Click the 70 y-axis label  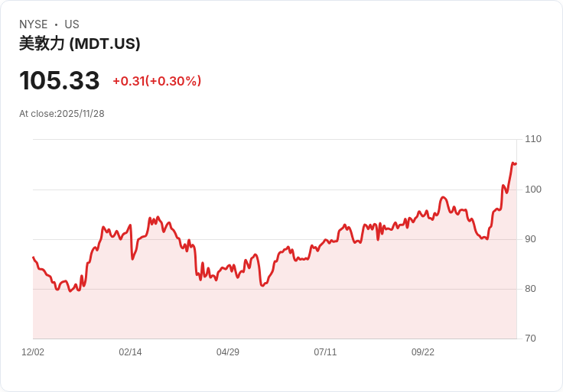531,339
